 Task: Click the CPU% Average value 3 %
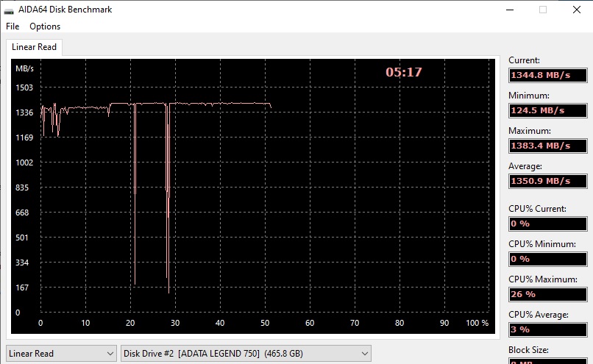pos(547,329)
